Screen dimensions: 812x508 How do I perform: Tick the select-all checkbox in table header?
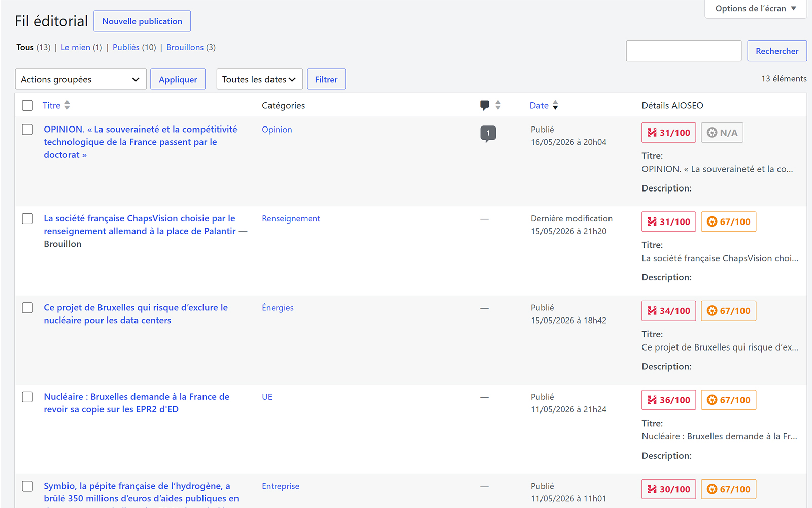[27, 105]
